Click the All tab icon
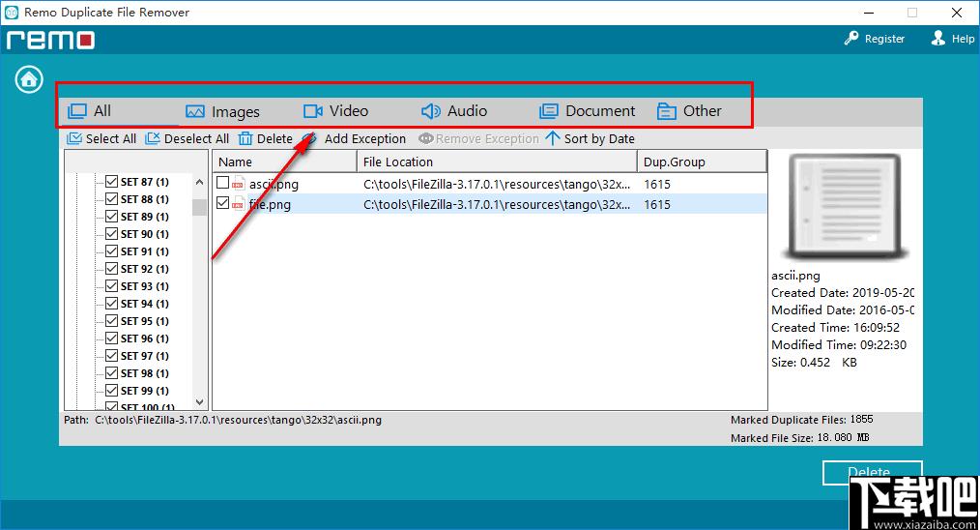 click(x=77, y=111)
